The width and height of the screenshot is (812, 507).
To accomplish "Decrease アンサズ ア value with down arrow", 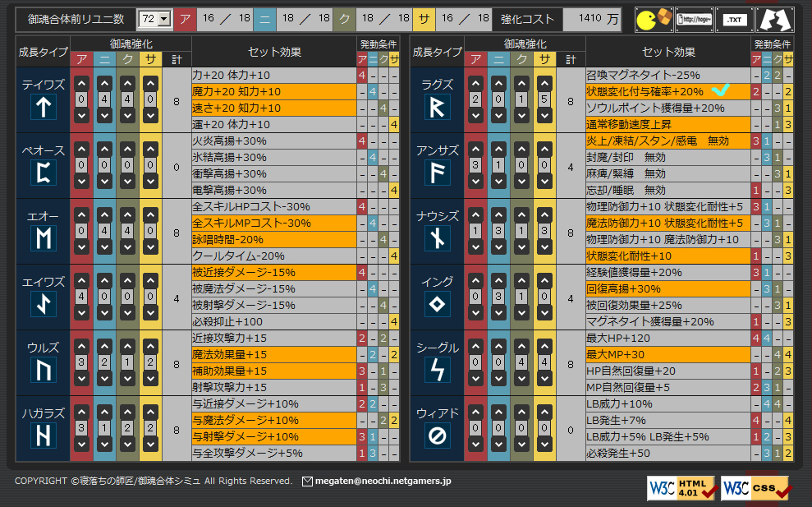I will tap(475, 181).
